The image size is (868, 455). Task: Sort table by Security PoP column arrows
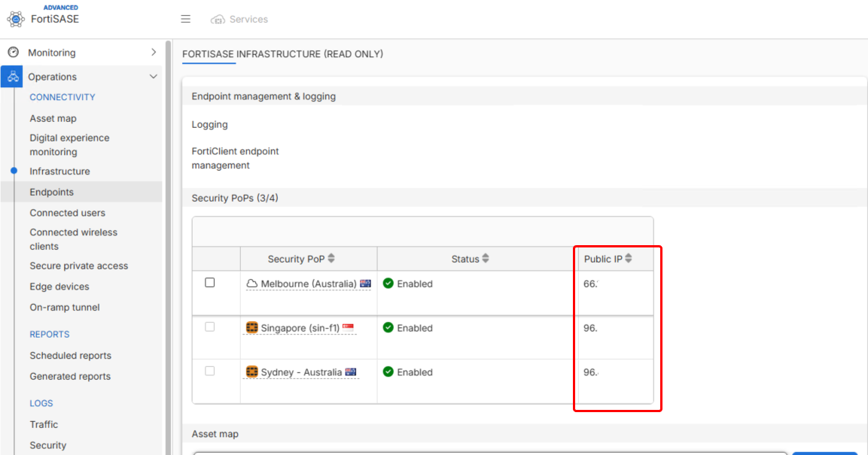click(331, 258)
